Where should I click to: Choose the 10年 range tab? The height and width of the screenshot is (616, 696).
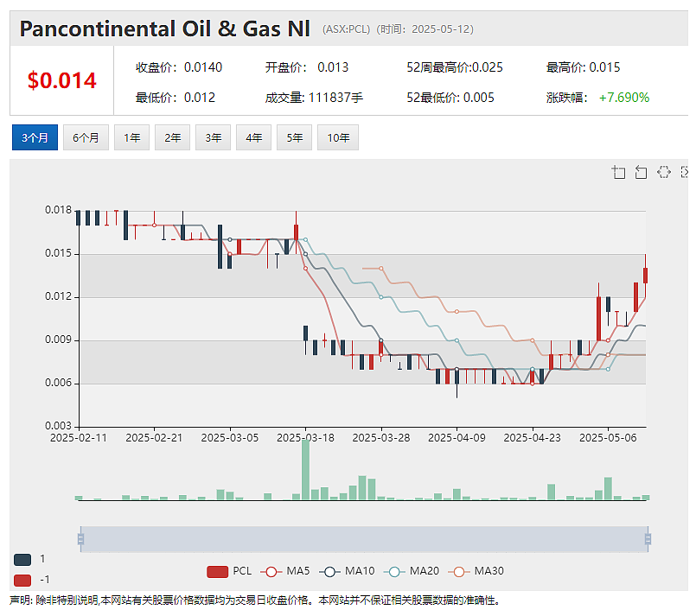(338, 137)
